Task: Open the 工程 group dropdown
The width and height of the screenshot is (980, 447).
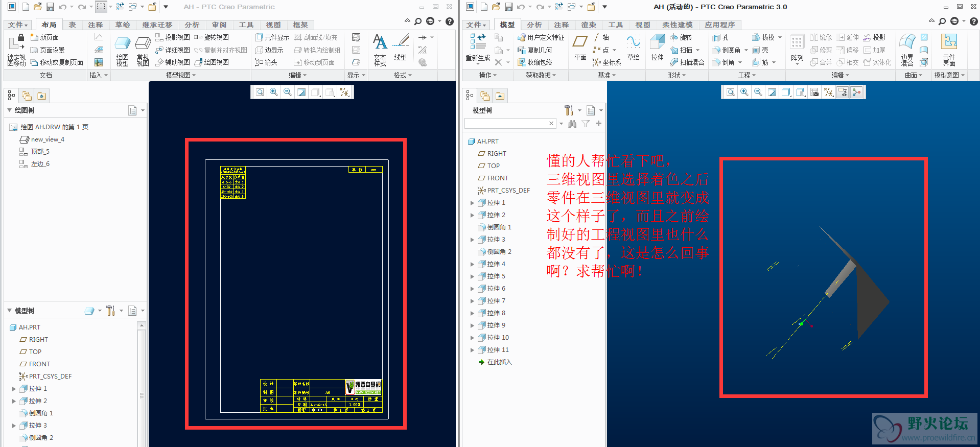Action: pos(746,75)
